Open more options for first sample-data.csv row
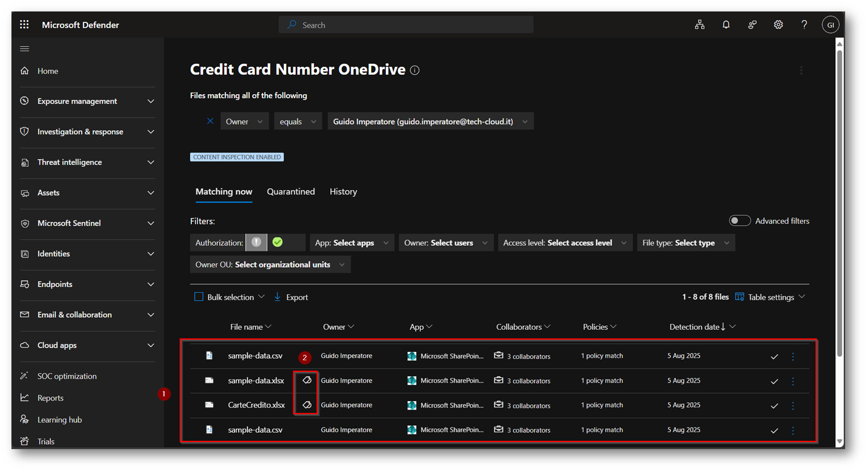Image resolution: width=868 pixels, height=472 pixels. click(793, 356)
